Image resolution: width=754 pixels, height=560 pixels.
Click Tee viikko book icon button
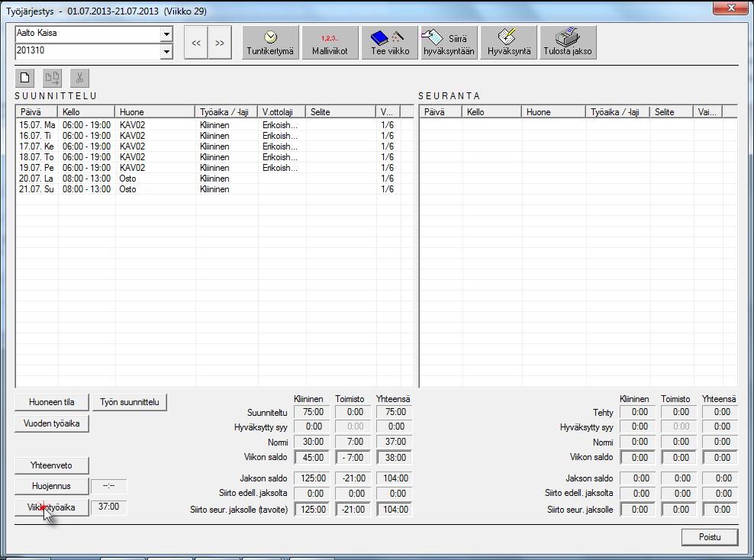[389, 43]
